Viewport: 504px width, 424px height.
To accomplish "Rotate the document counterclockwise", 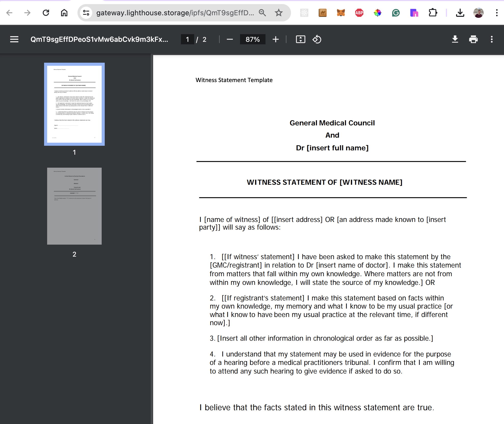I will [317, 39].
